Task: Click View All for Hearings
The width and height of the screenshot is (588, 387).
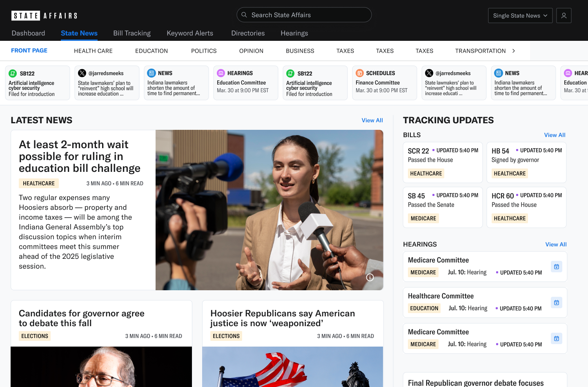Action: click(556, 245)
